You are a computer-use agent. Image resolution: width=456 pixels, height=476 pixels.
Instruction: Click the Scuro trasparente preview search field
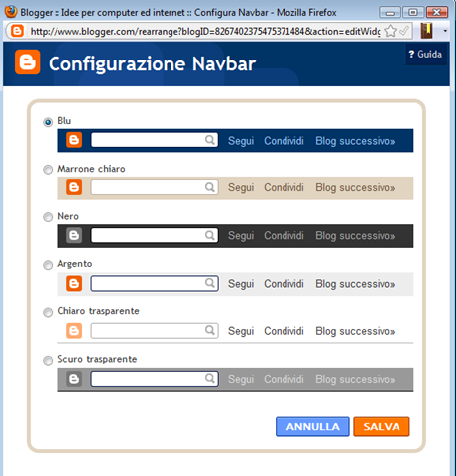pyautogui.click(x=155, y=379)
